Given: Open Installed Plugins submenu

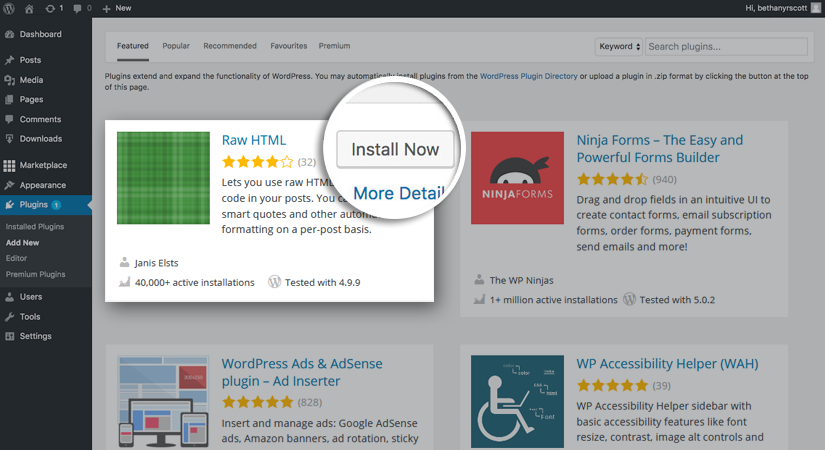Looking at the screenshot, I should (35, 227).
